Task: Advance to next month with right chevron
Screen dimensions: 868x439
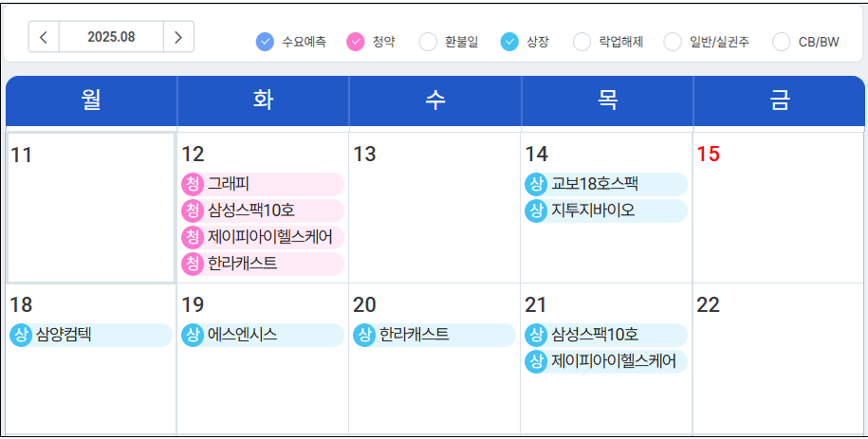Action: click(x=178, y=37)
